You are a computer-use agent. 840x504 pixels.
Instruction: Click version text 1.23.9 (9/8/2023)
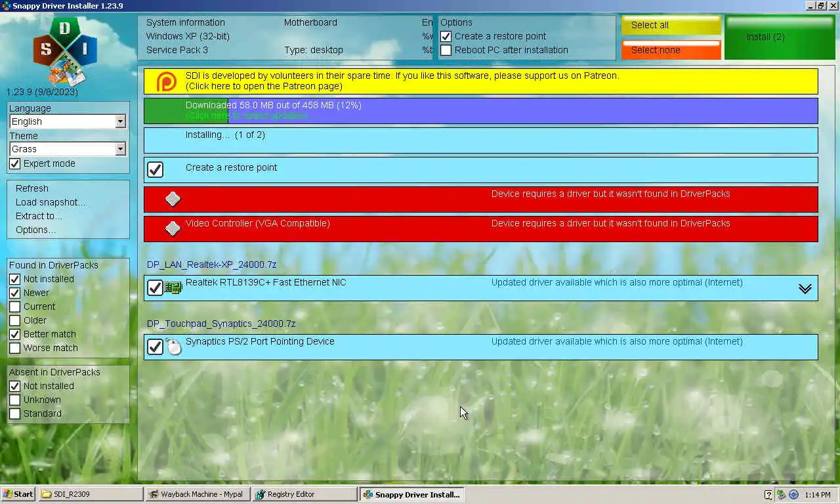coord(42,92)
